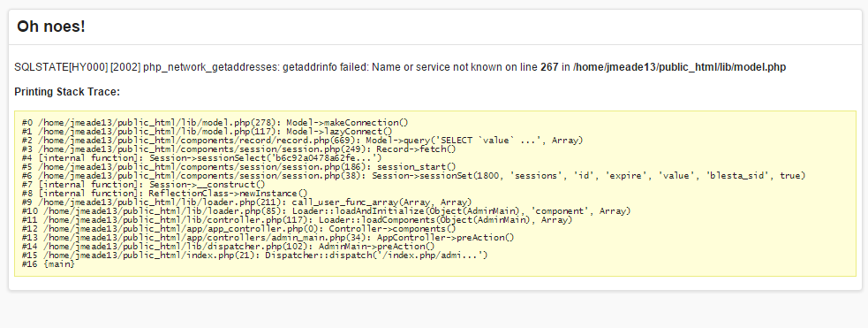
Task: Click line #10 Loader::loadAndInitialize entry
Action: coord(327,211)
